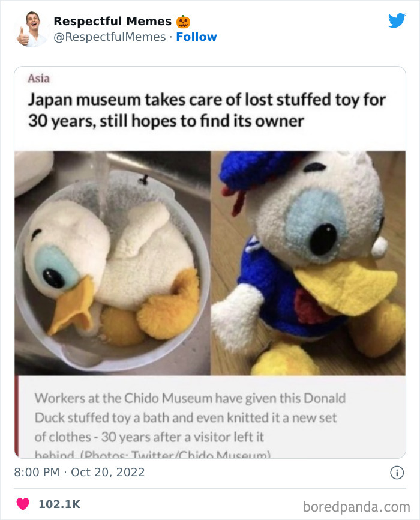Screen dimensions: 420x520
Task: Click the Respectful Memes display name
Action: [x=112, y=21]
